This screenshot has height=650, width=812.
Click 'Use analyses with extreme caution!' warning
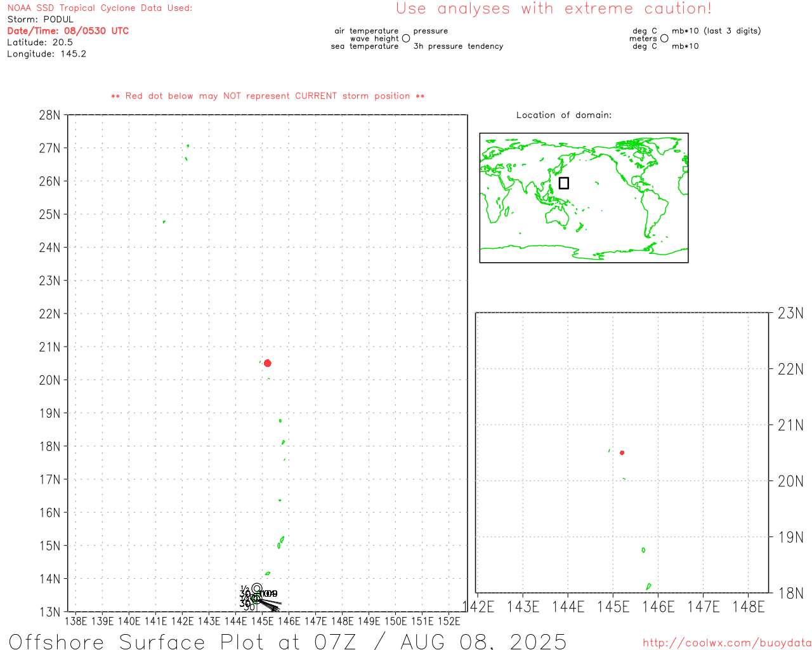554,8
